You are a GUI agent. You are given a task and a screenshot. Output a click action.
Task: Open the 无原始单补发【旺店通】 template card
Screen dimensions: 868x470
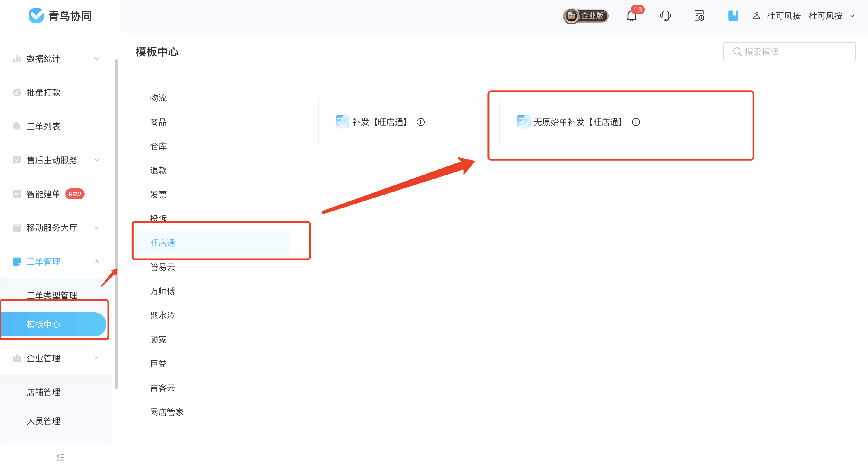coord(579,122)
